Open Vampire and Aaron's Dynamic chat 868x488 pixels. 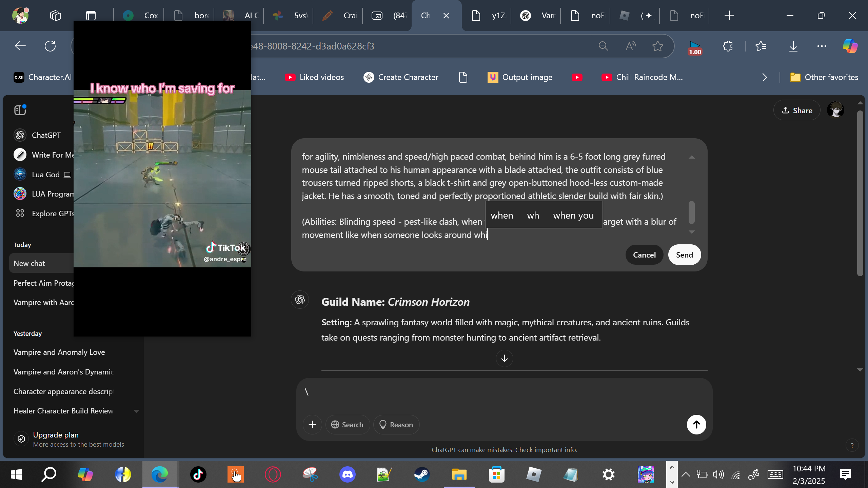[x=63, y=372]
